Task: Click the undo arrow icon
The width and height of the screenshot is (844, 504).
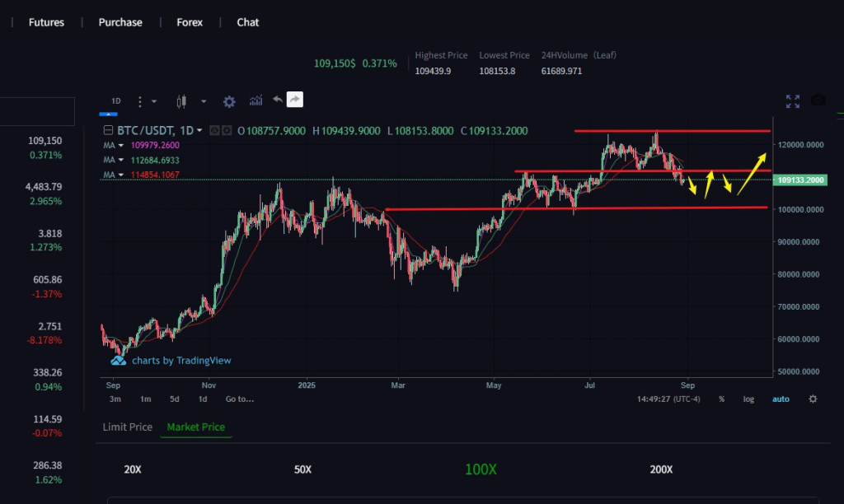Action: coord(278,100)
